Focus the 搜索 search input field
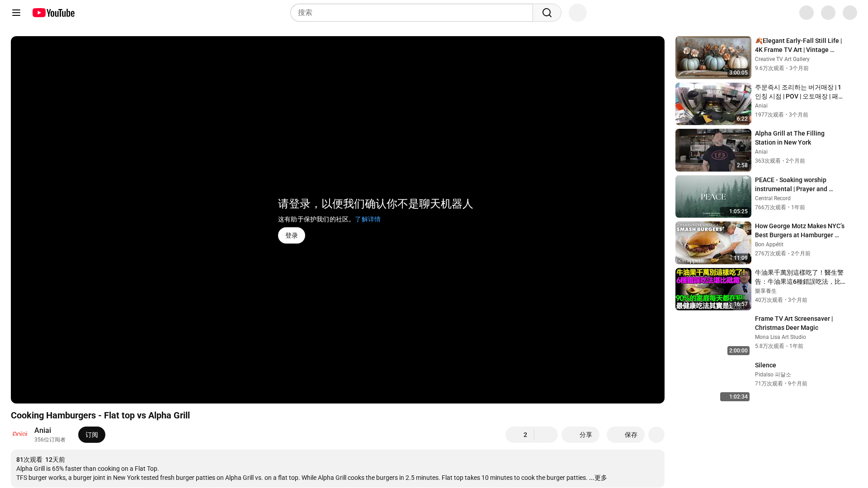The image size is (868, 488). point(411,13)
